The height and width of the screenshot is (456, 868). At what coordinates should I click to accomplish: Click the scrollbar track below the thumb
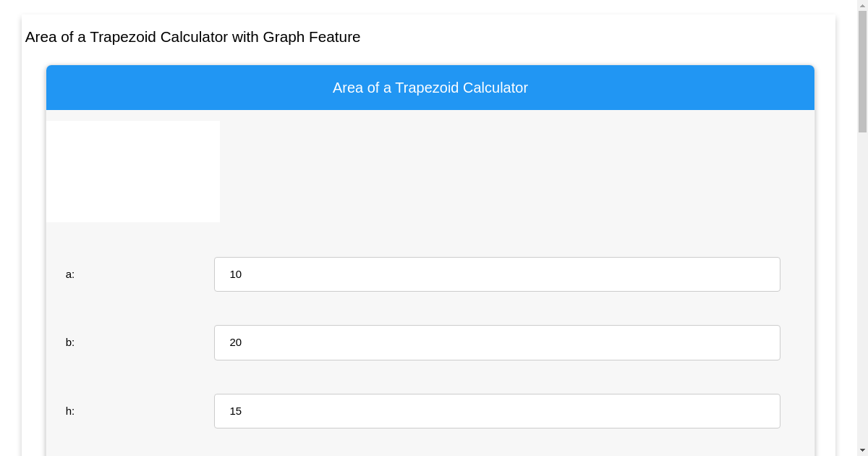click(861, 290)
